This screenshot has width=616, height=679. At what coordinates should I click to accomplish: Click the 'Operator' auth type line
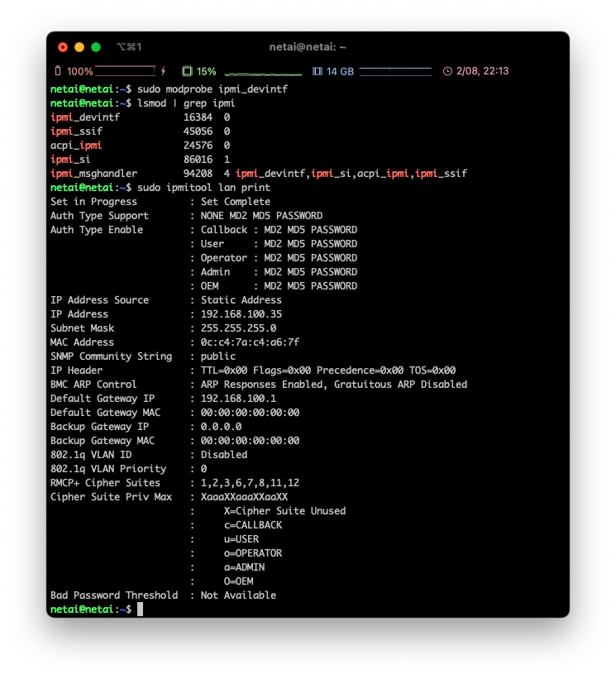pyautogui.click(x=274, y=258)
